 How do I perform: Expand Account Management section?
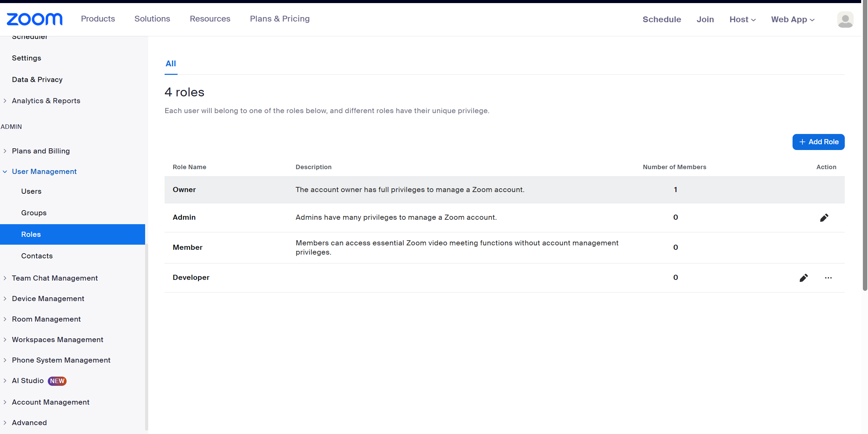tap(51, 402)
